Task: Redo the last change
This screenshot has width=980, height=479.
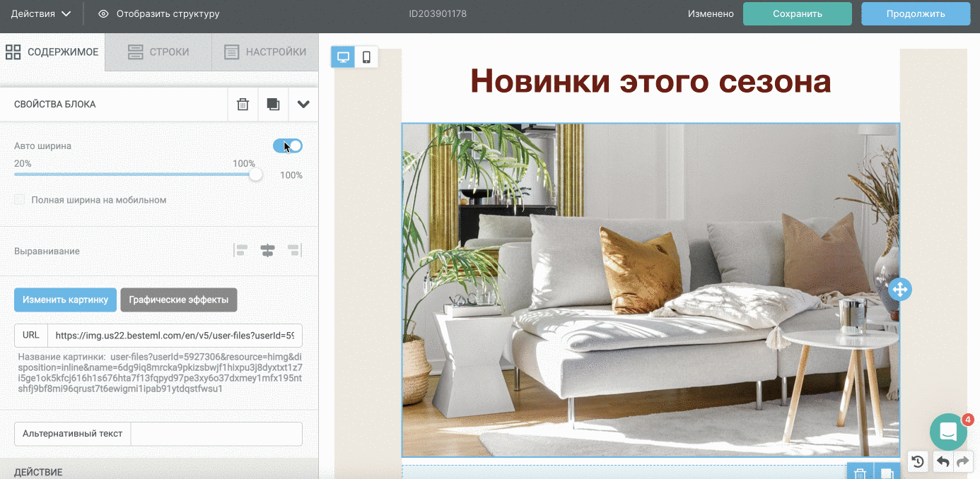Action: [963, 462]
